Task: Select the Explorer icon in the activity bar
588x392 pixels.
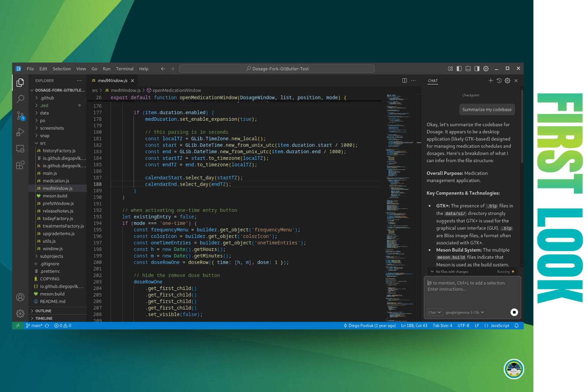Action: coord(20,82)
